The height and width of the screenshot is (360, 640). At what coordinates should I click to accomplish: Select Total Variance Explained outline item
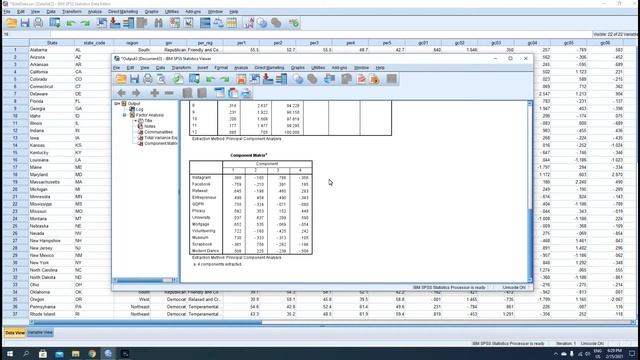click(x=160, y=138)
